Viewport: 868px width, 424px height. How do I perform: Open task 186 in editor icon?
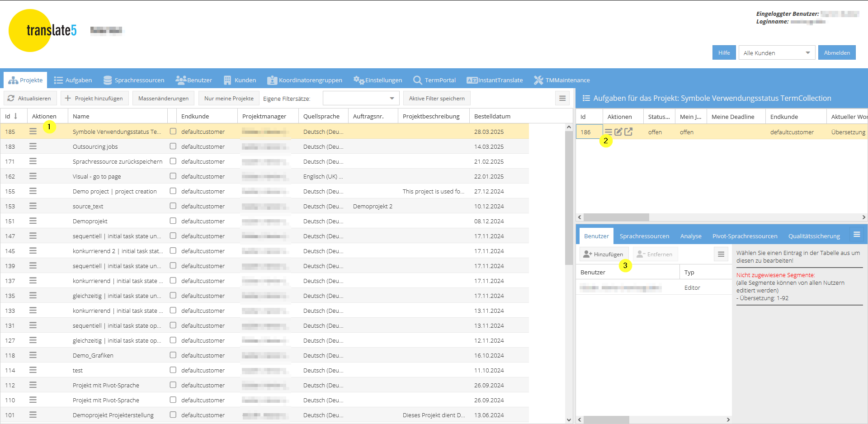tap(628, 132)
